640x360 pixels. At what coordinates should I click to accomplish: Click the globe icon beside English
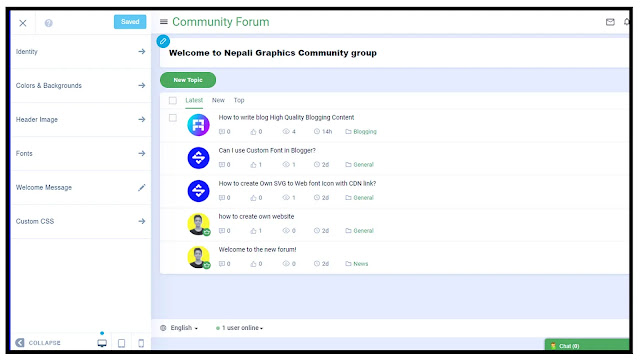point(163,328)
